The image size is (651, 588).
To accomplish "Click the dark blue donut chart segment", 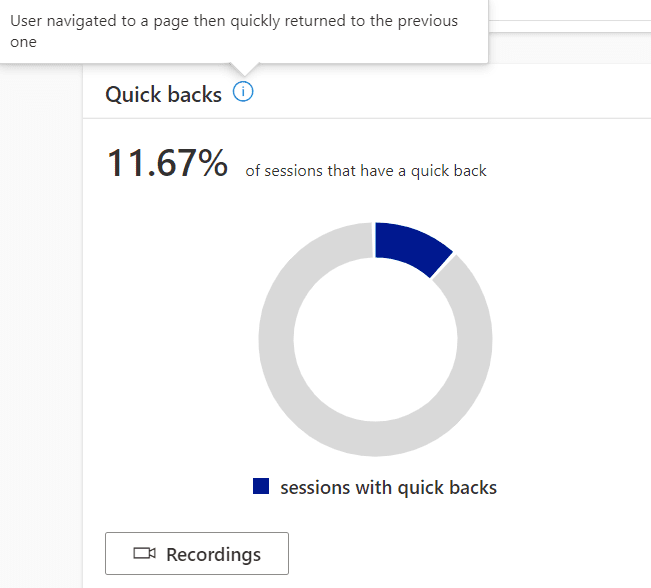I will coord(411,246).
